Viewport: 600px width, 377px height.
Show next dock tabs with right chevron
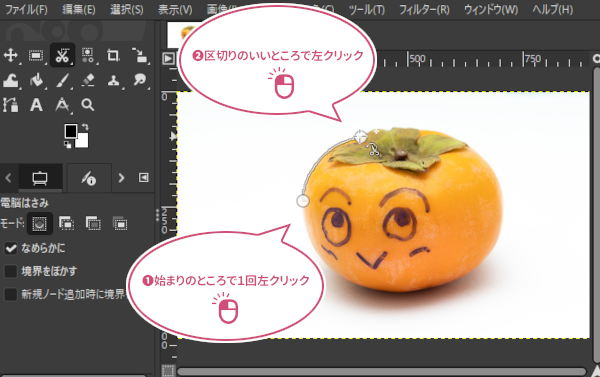pyautogui.click(x=121, y=178)
